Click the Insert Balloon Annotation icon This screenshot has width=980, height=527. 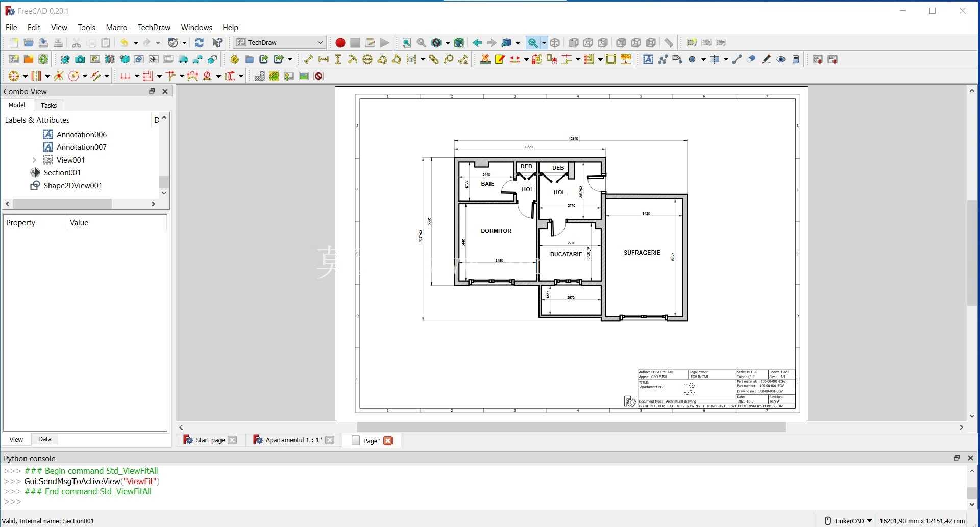tap(449, 60)
